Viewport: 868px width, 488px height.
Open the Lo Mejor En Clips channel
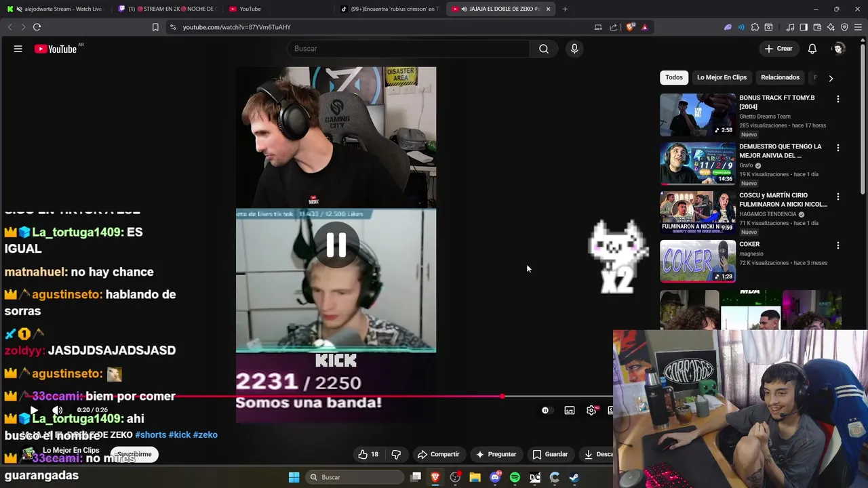(x=71, y=450)
